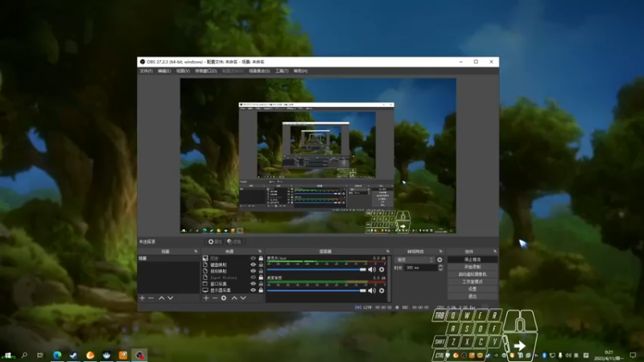Screen dimensions: 644x362
Task: Click the OBS preview canvas
Action: tap(318, 156)
